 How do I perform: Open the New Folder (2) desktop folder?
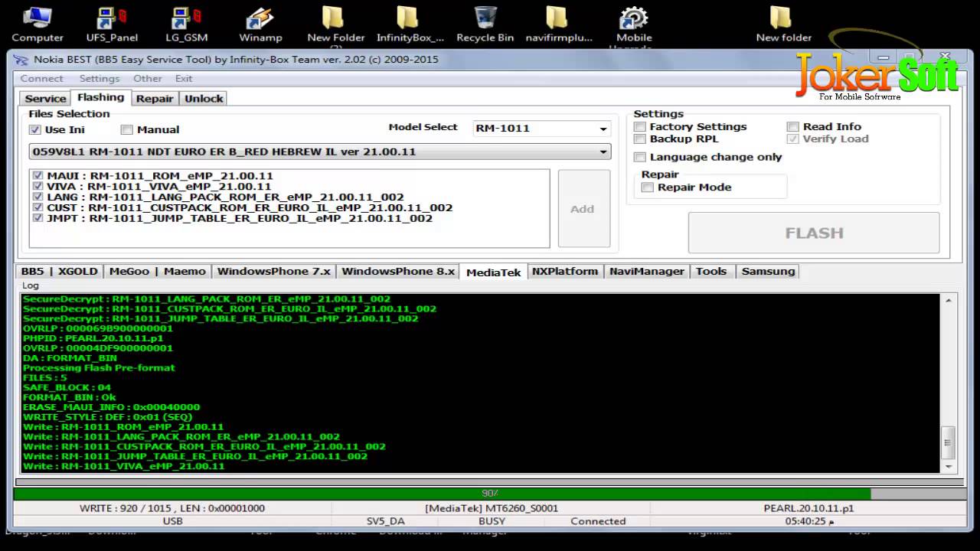[x=335, y=26]
